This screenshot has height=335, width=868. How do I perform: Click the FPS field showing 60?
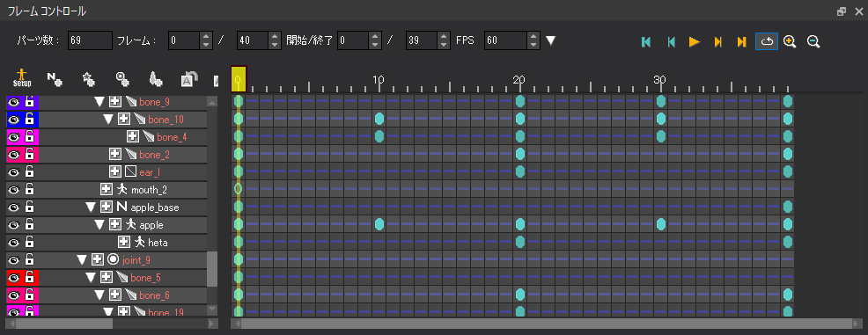pos(505,40)
